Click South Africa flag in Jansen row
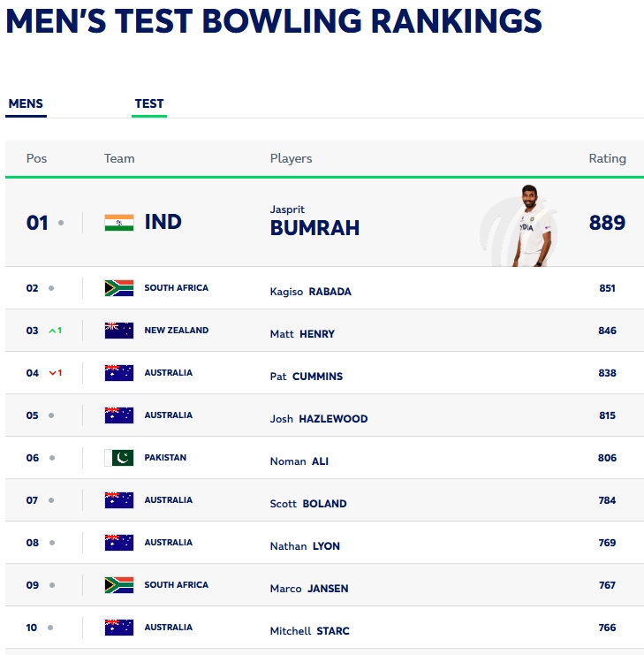Image resolution: width=644 pixels, height=655 pixels. pyautogui.click(x=118, y=585)
